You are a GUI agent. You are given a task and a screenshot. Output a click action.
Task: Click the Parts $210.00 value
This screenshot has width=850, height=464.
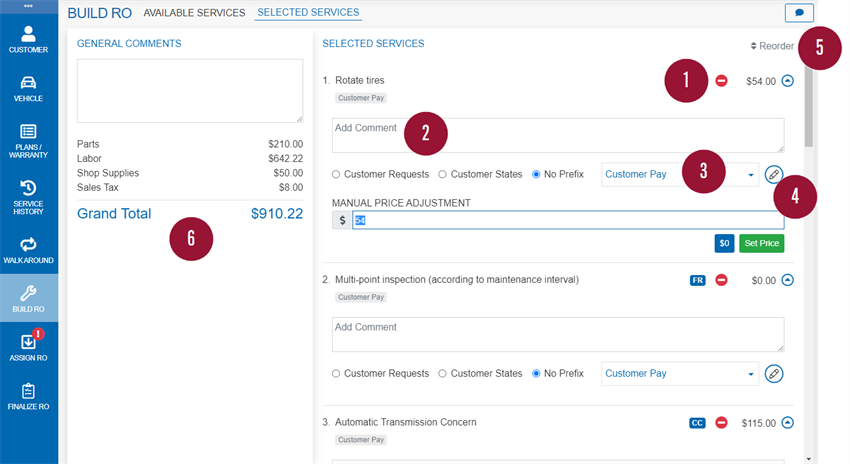[x=285, y=144]
